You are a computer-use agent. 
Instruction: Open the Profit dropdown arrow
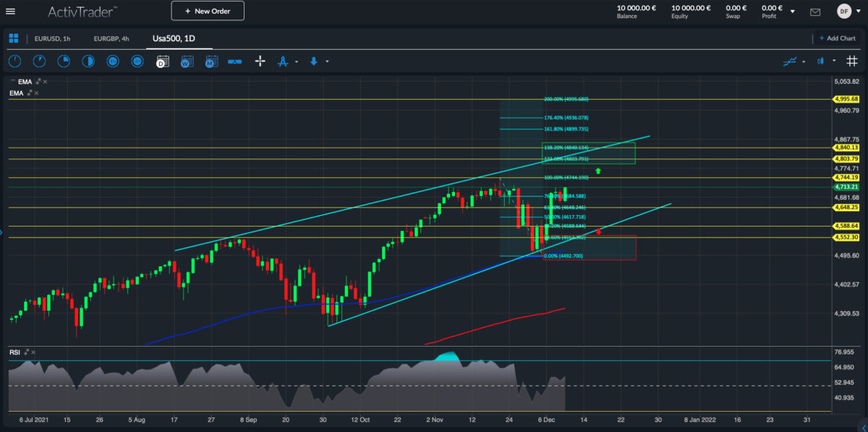(x=792, y=12)
